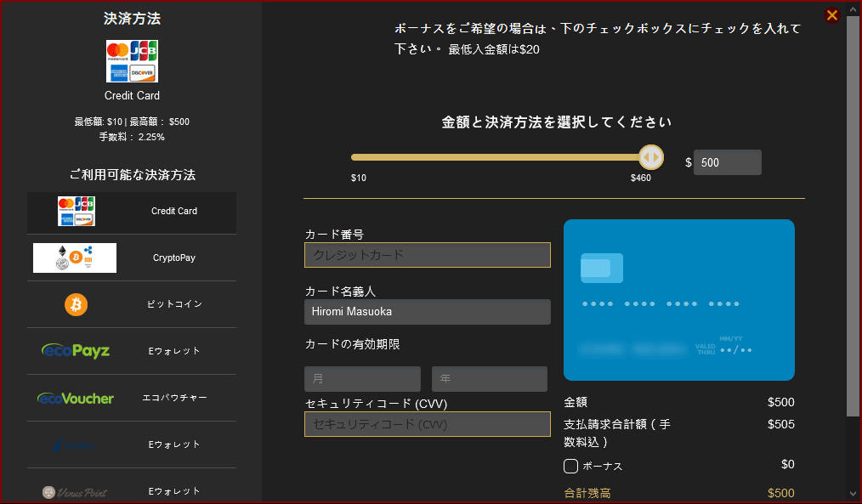Click the blue credit card preview image
The image size is (862, 504).
tap(678, 299)
